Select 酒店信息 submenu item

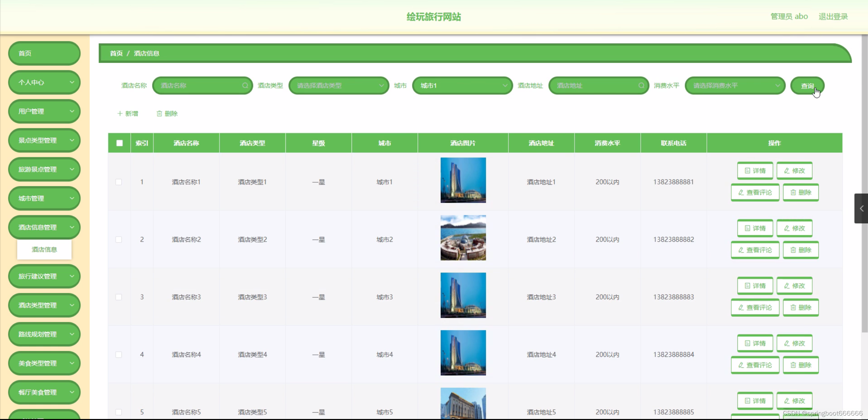coord(44,250)
